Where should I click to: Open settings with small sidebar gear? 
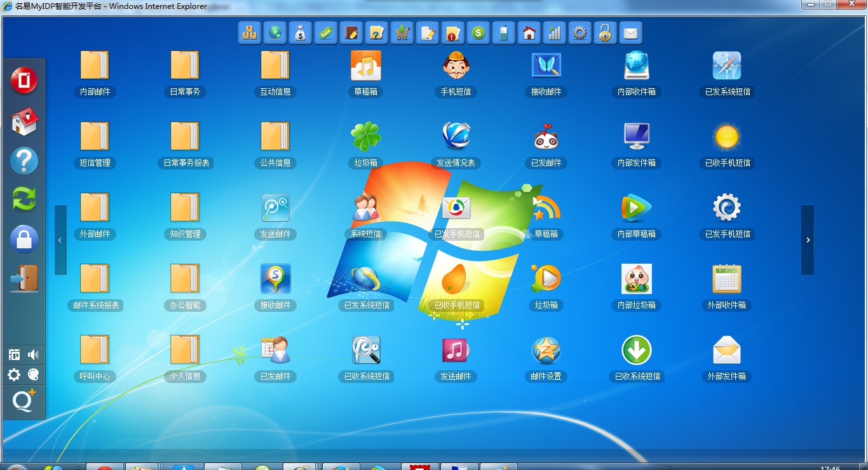click(x=14, y=375)
